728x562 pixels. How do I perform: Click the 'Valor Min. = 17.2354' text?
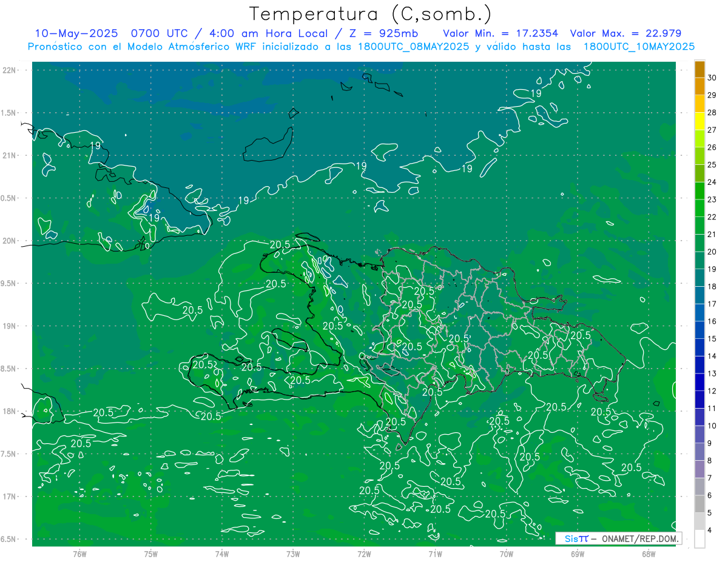pyautogui.click(x=500, y=33)
